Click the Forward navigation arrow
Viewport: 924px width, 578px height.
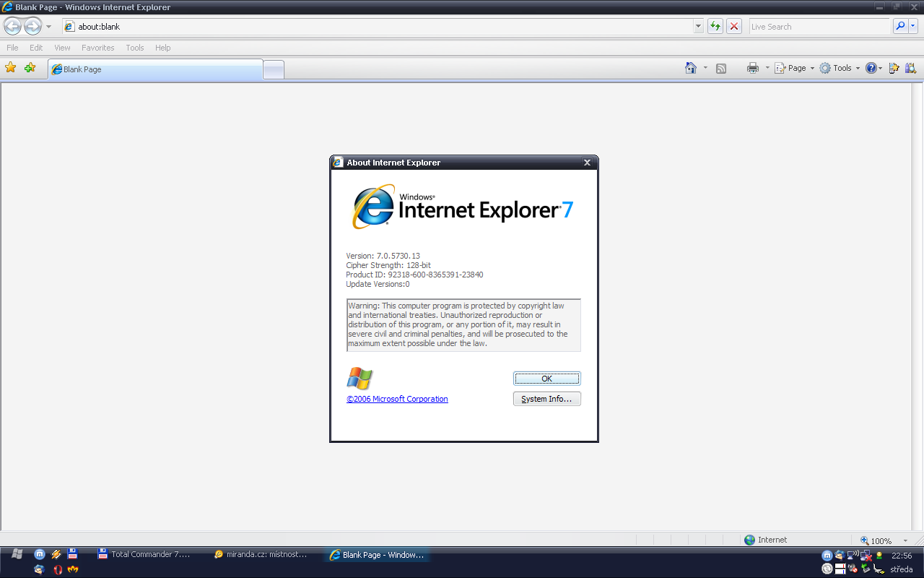tap(32, 27)
